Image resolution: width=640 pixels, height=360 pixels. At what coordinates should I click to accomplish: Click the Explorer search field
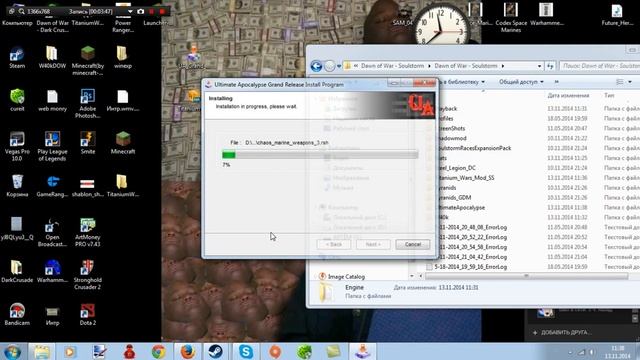pyautogui.click(x=600, y=66)
